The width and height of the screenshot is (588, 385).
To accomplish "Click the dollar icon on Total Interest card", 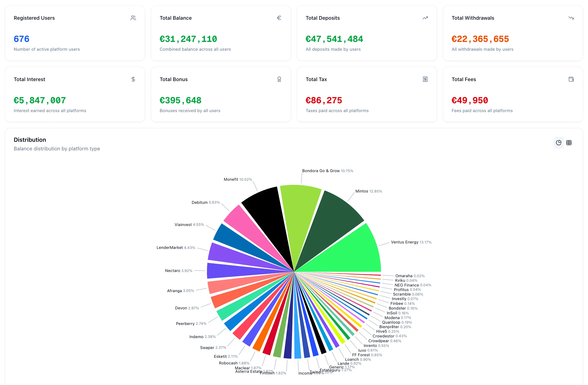I will (133, 79).
